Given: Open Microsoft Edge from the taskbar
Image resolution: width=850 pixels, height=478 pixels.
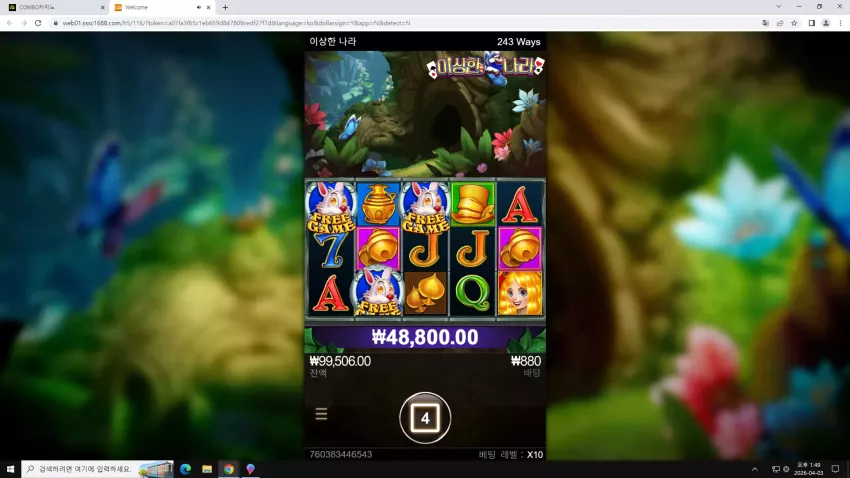Looking at the screenshot, I should pyautogui.click(x=185, y=469).
